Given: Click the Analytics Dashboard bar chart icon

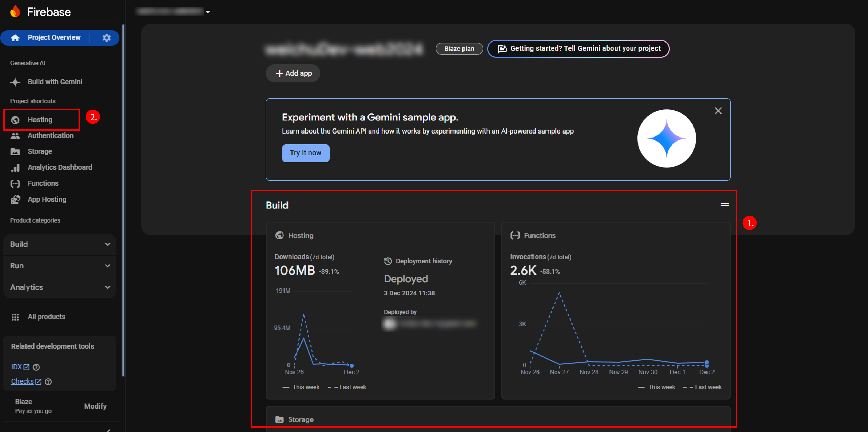Looking at the screenshot, I should pyautogui.click(x=15, y=168).
